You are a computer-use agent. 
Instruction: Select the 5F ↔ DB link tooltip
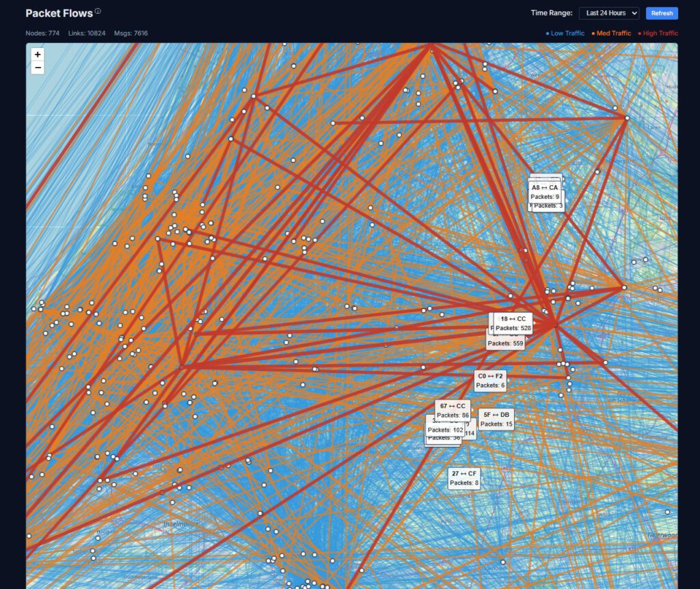tap(496, 419)
